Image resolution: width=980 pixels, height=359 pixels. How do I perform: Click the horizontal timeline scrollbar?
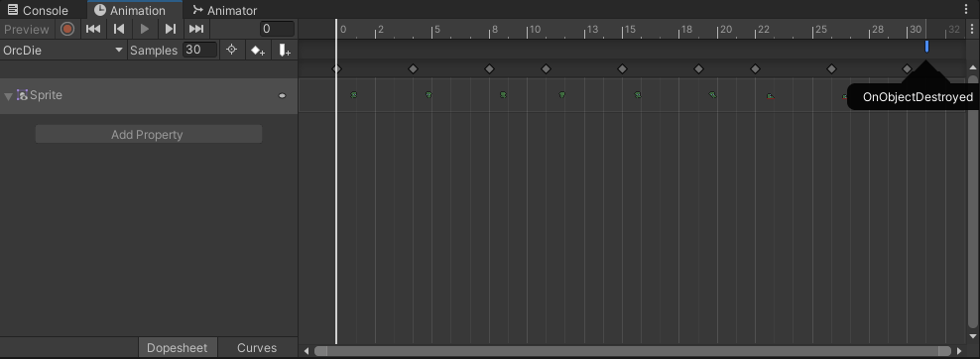coord(632,351)
